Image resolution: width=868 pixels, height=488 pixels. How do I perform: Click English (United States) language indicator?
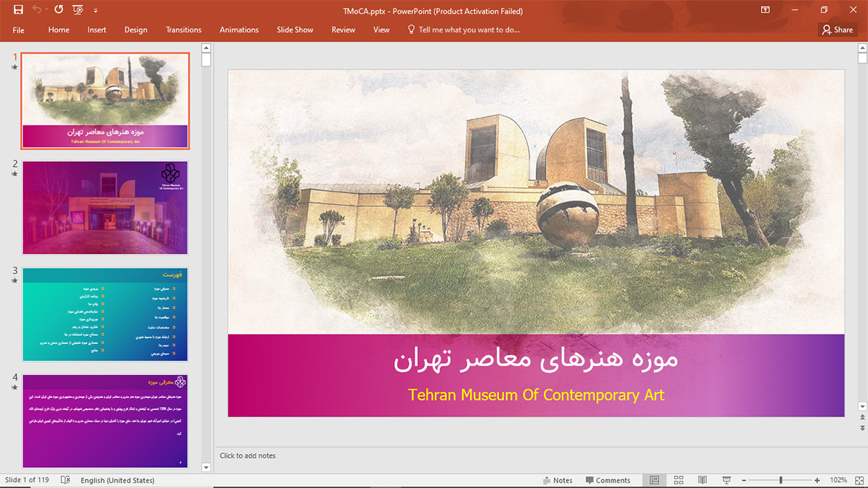117,480
